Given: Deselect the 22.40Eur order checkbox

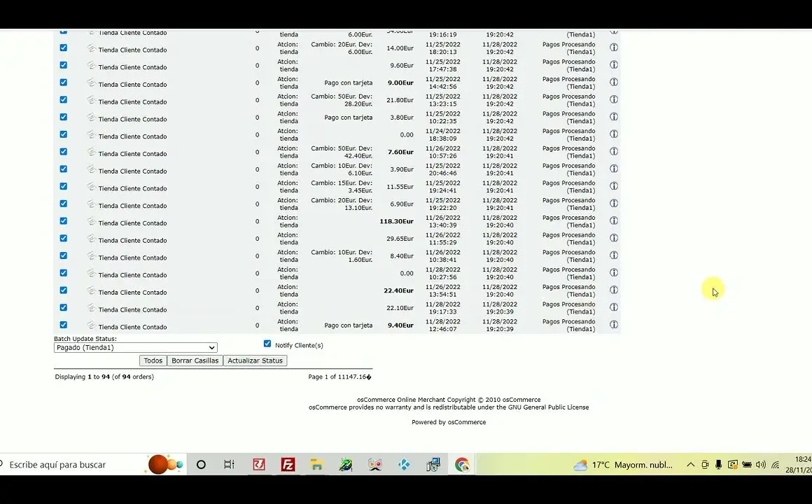Looking at the screenshot, I should [x=64, y=290].
